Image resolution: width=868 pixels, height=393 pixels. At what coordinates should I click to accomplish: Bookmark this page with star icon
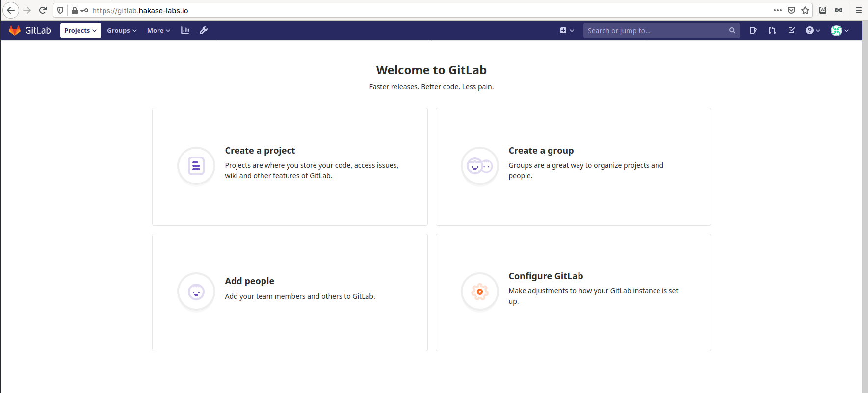pyautogui.click(x=805, y=10)
